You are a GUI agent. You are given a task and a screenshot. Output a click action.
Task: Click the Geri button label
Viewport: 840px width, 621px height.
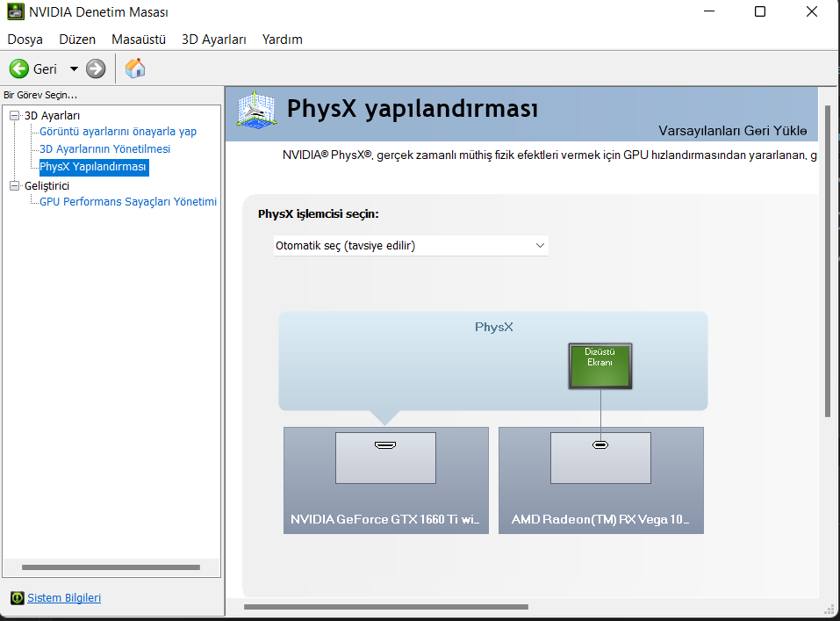45,69
